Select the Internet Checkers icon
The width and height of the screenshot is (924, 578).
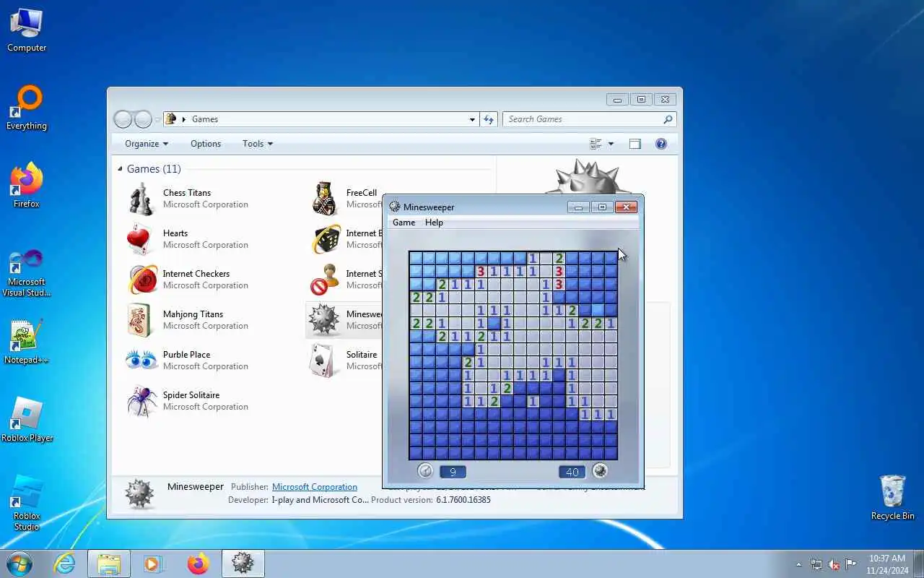point(142,280)
